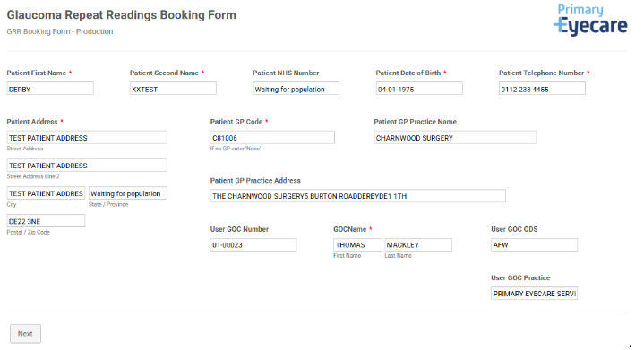
Task: Click the Patient GP Practice Name field
Action: [455, 138]
